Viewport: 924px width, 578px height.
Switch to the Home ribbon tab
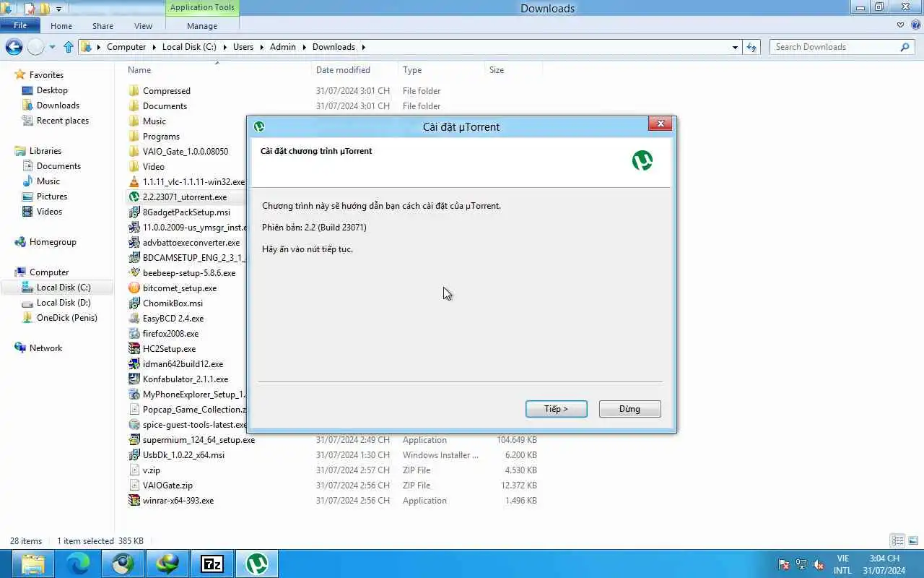click(61, 26)
